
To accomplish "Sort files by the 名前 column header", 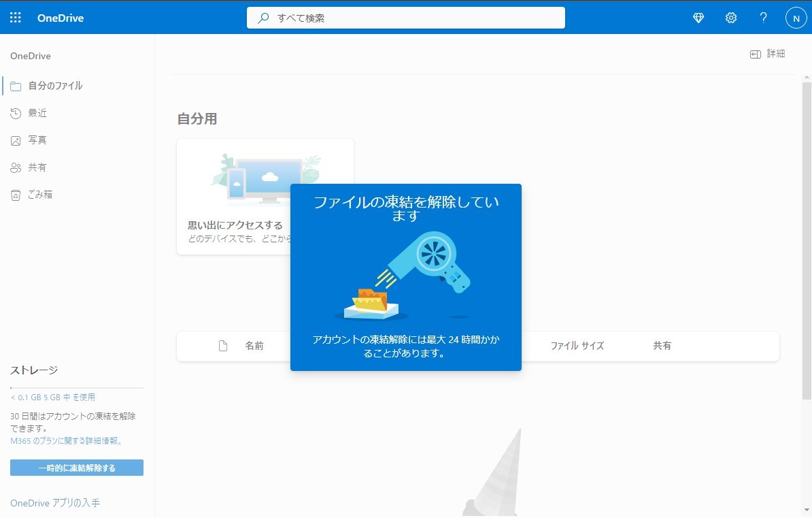I will click(255, 346).
